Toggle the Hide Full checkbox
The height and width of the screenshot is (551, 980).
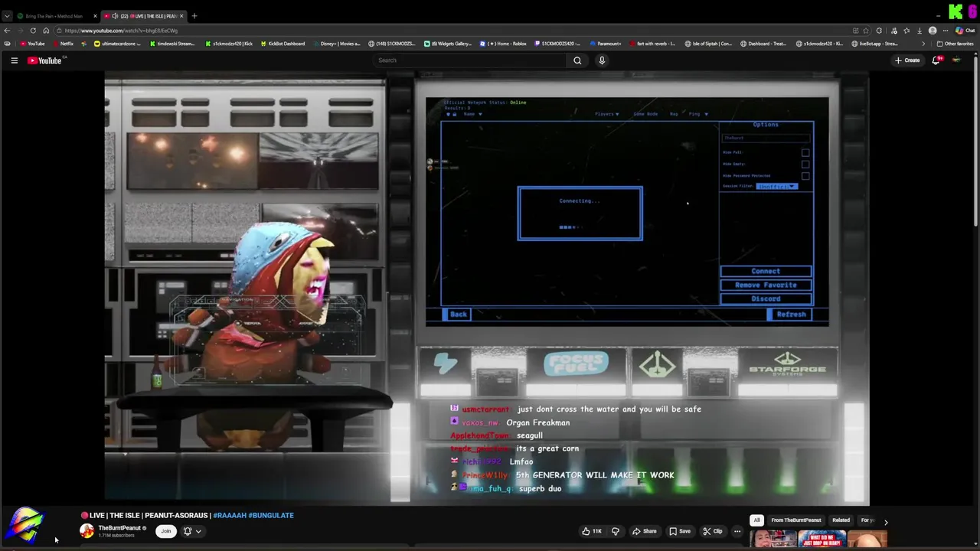805,152
